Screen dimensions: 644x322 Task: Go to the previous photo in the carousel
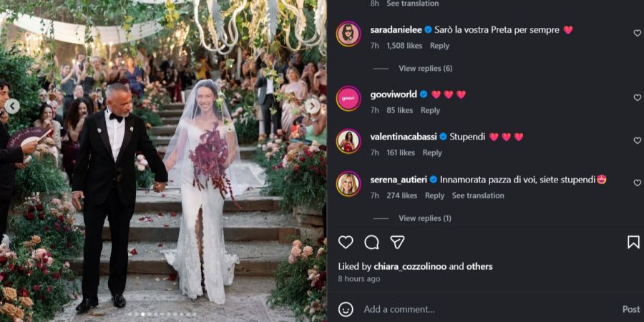click(x=12, y=106)
